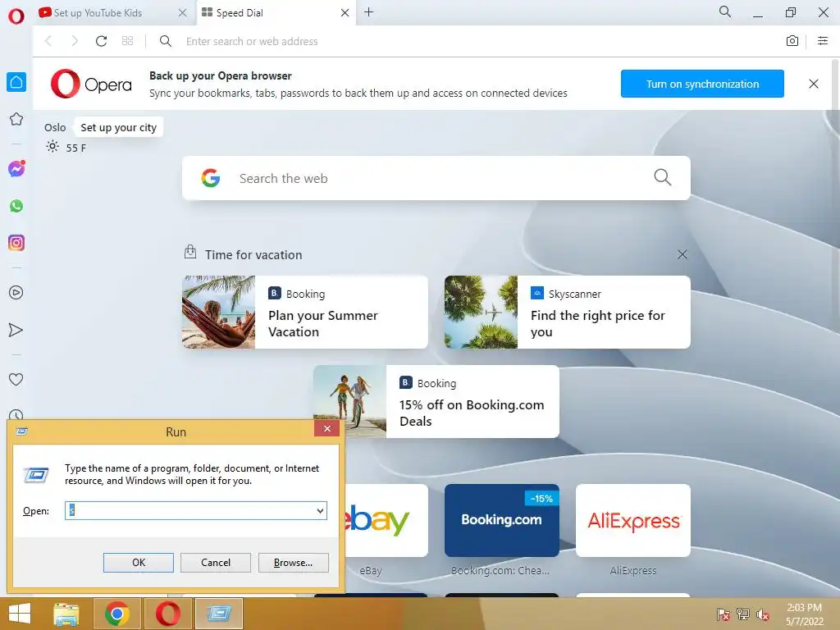Open the taskbar clock showing 2:03 PM

point(804,614)
